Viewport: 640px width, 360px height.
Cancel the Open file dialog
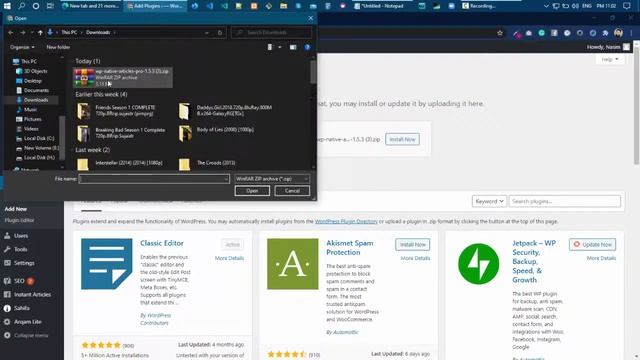tap(292, 191)
